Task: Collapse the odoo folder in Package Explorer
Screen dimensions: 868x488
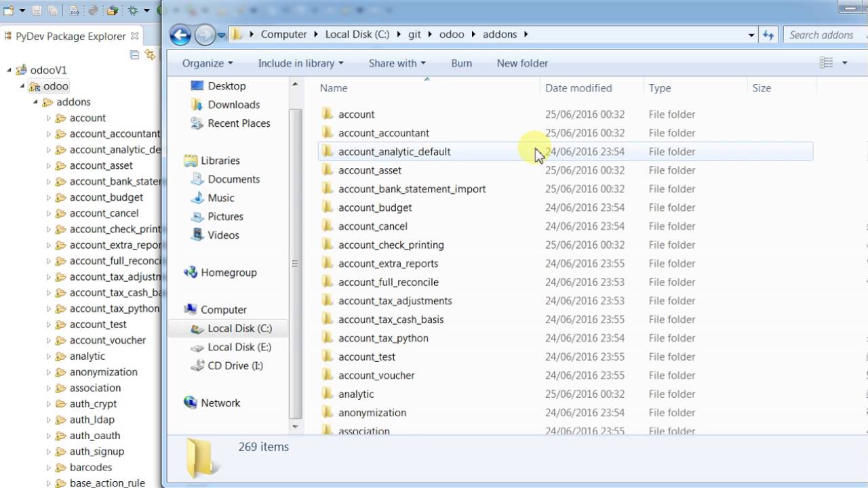Action: pos(22,86)
